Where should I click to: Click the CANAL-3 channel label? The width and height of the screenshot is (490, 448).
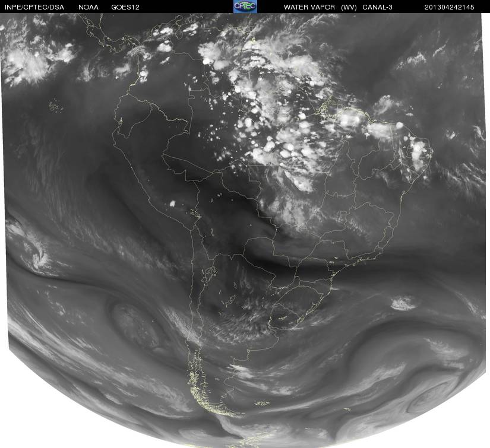coord(377,7)
